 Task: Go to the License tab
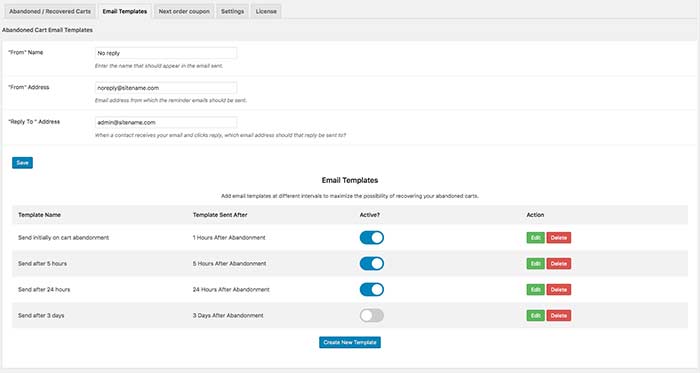266,11
